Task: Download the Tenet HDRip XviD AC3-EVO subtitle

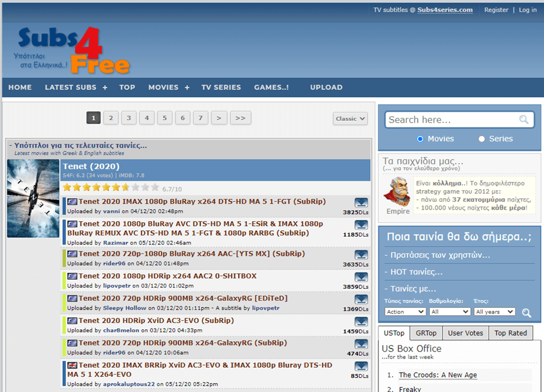Action: pyautogui.click(x=361, y=322)
